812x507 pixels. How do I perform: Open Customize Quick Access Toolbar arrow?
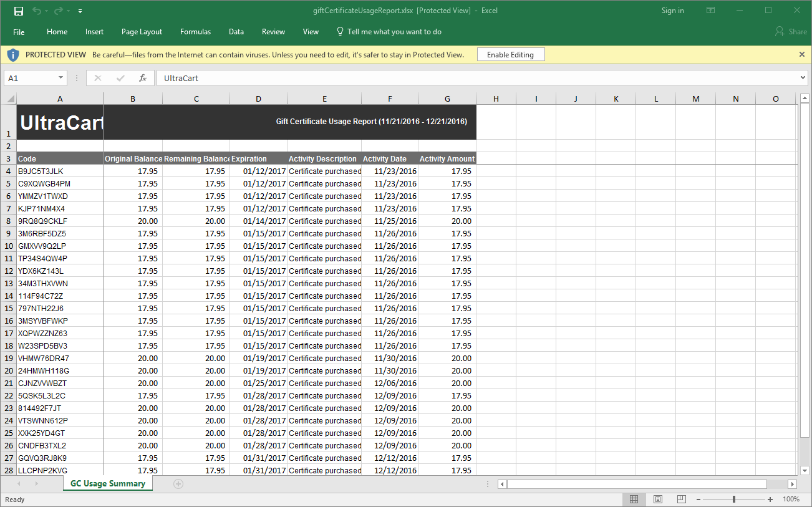80,11
